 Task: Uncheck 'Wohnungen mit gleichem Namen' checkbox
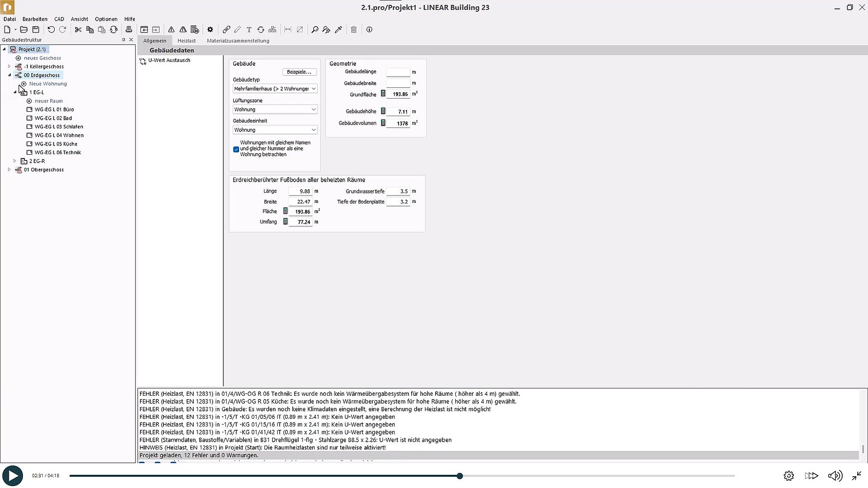pos(236,149)
